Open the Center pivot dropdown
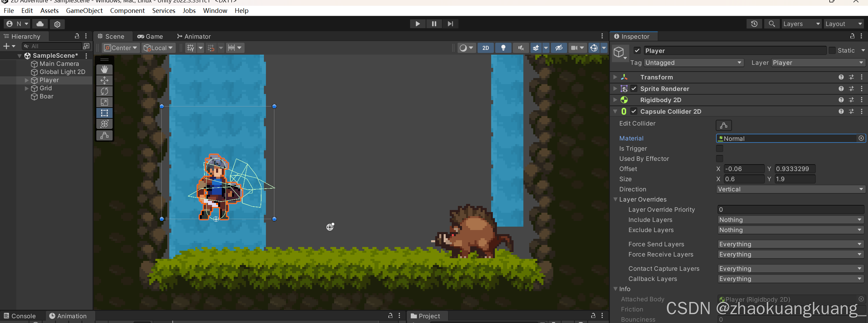868x323 pixels. click(x=121, y=48)
